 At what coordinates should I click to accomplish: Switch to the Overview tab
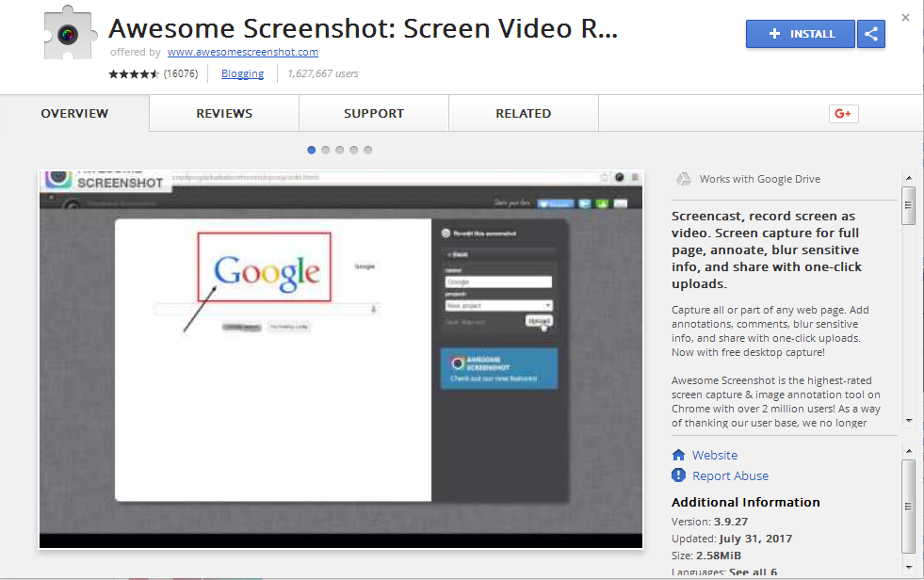[74, 114]
